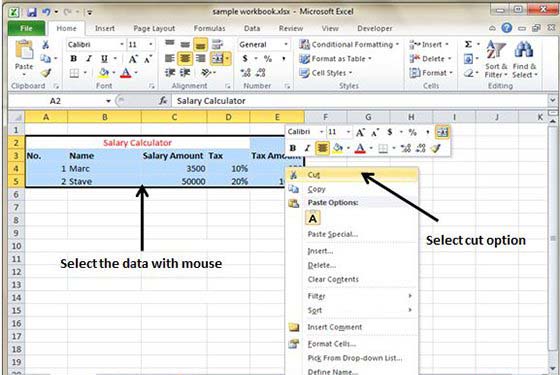560x375 pixels.
Task: Click Percent Style in ribbon Number group
Action: (268, 59)
